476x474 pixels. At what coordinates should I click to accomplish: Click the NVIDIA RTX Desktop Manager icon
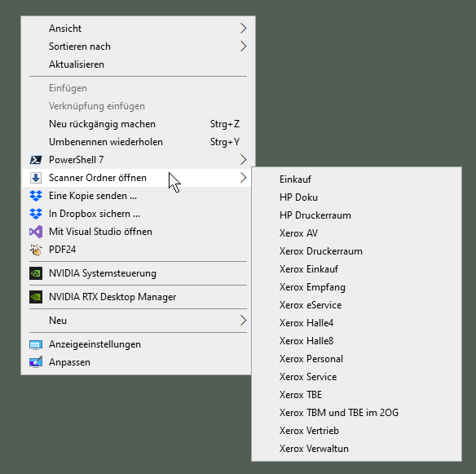[36, 297]
